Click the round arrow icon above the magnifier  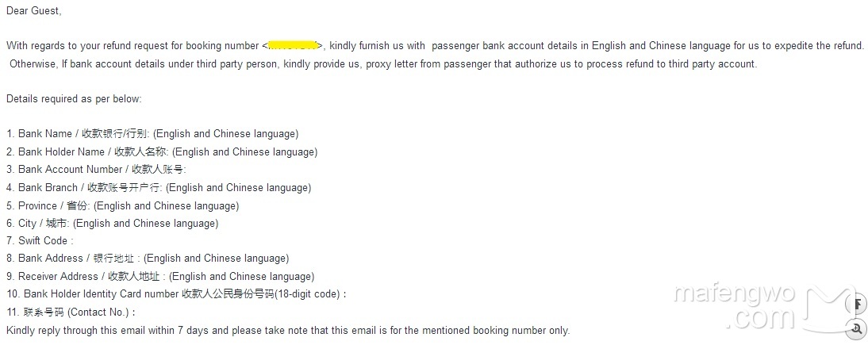pyautogui.click(x=858, y=303)
